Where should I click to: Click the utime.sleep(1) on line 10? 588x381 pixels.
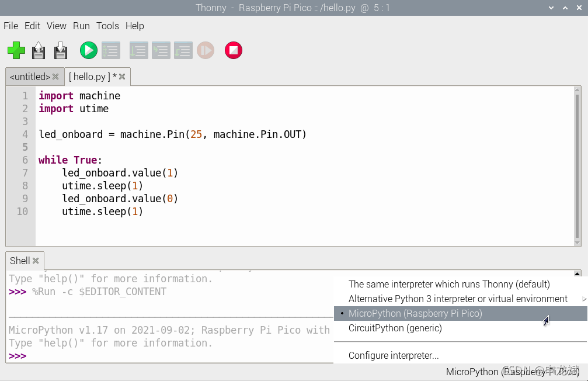pos(102,212)
